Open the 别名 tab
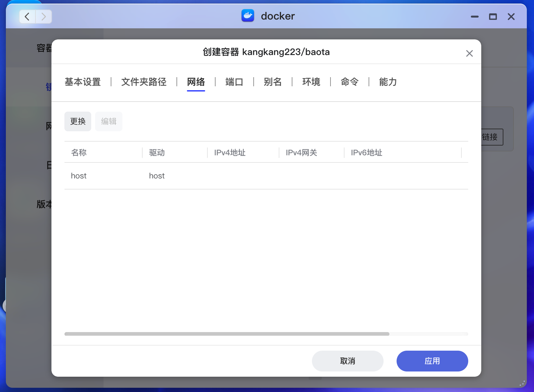This screenshot has height=392, width=534. [273, 82]
